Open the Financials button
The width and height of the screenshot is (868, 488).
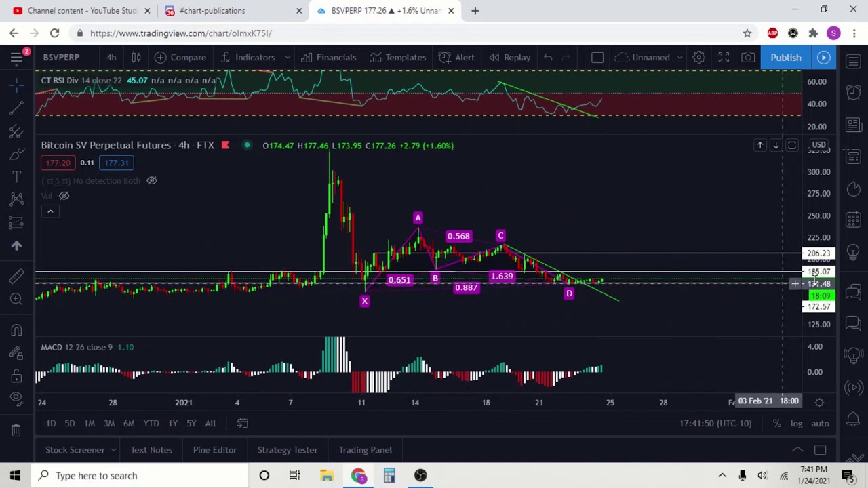point(328,58)
